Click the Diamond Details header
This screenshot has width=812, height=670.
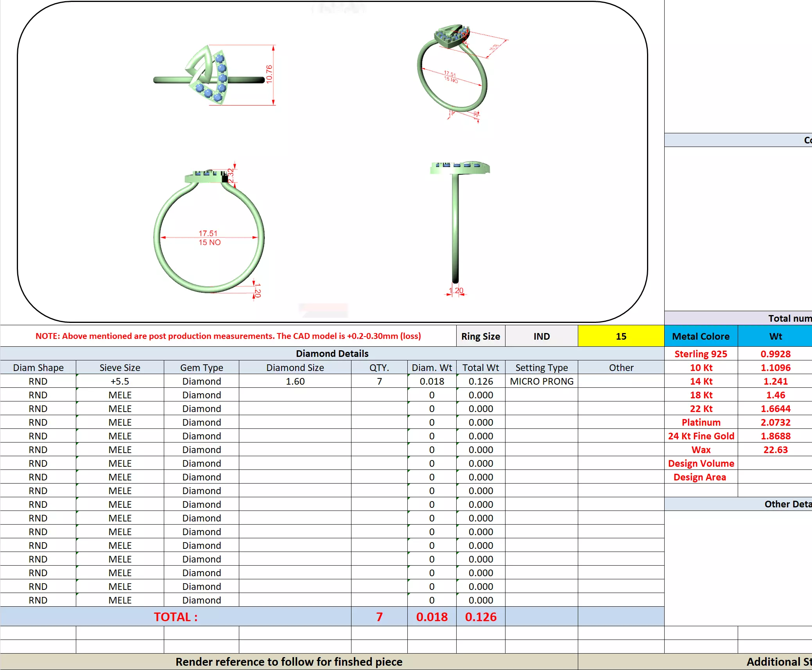332,353
